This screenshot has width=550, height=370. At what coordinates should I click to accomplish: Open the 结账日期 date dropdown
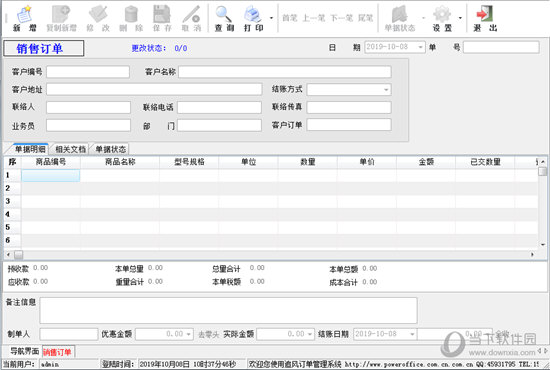tap(412, 334)
